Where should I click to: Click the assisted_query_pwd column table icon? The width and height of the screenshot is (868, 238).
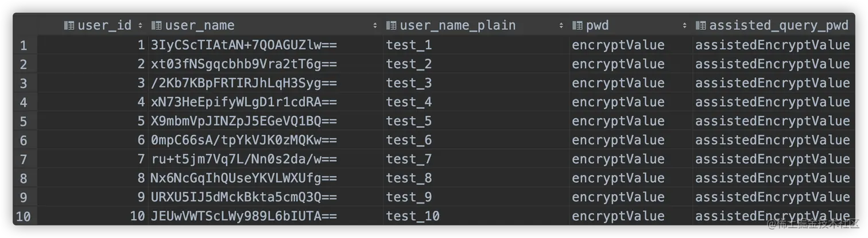tap(700, 25)
